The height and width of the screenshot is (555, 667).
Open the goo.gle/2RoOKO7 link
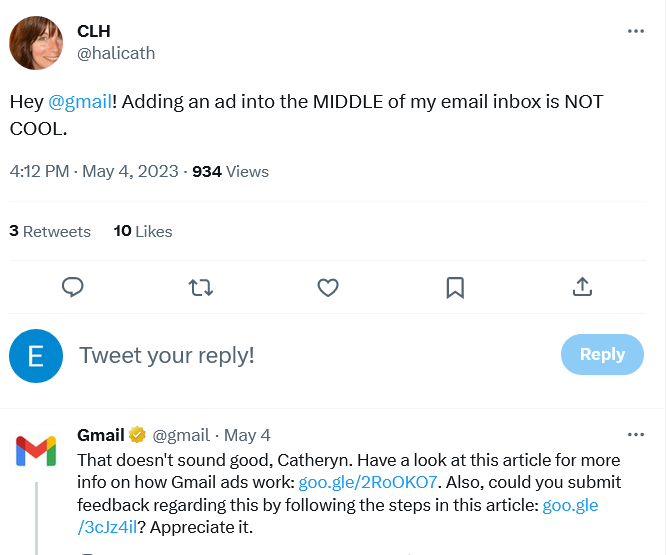click(x=368, y=482)
